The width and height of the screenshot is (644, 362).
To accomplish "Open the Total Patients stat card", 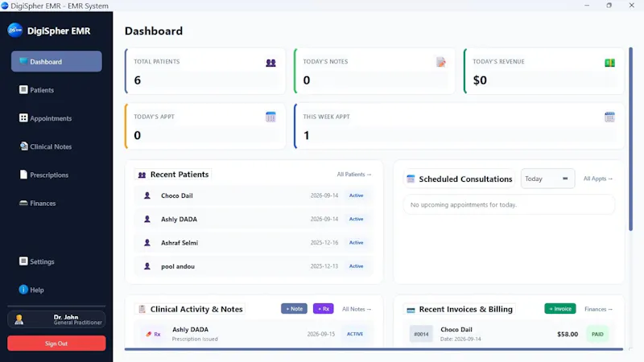I will tap(205, 71).
